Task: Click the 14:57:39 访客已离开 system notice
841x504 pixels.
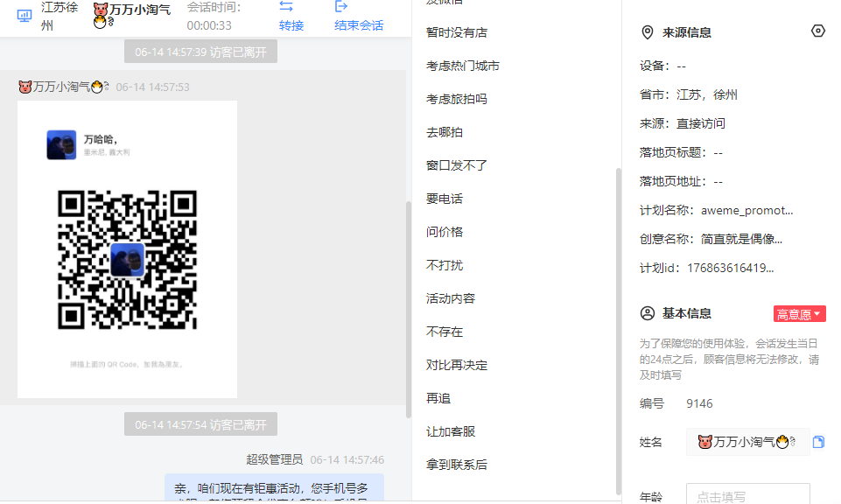Action: (200, 52)
